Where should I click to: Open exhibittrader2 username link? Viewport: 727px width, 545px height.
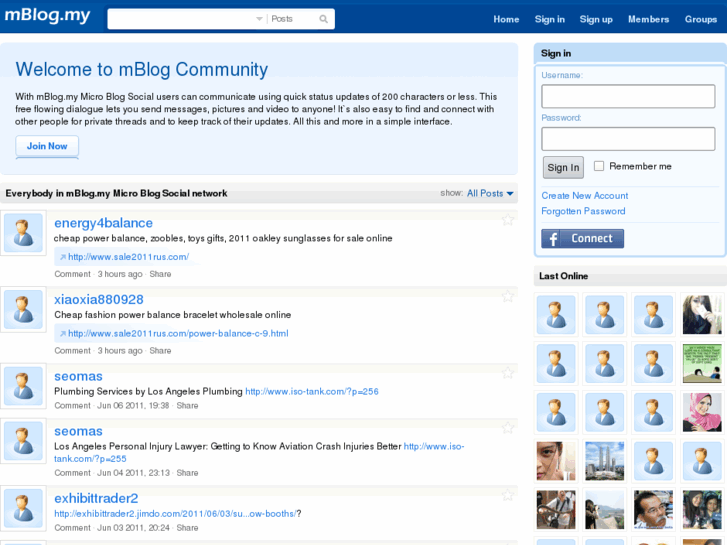tap(96, 498)
